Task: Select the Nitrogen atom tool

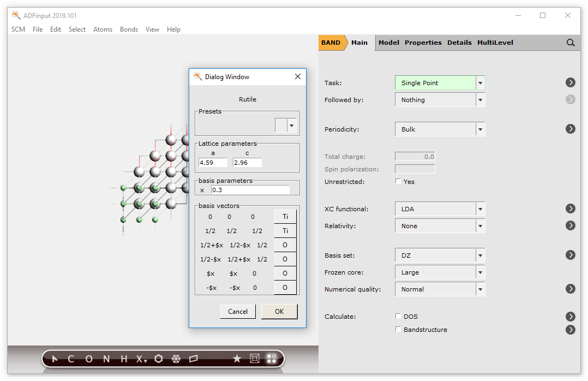Action: (106, 359)
